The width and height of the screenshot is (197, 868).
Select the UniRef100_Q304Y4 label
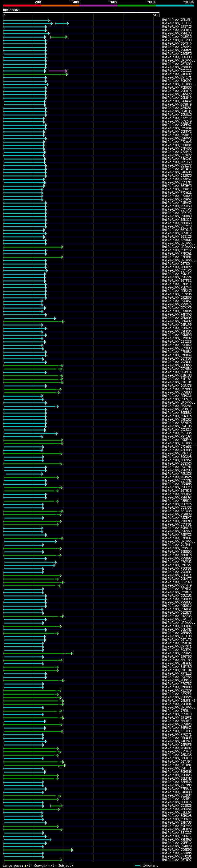(177, 47)
